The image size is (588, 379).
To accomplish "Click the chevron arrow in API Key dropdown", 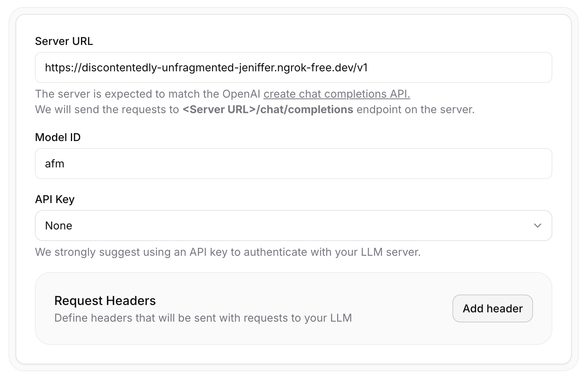I will [x=537, y=226].
